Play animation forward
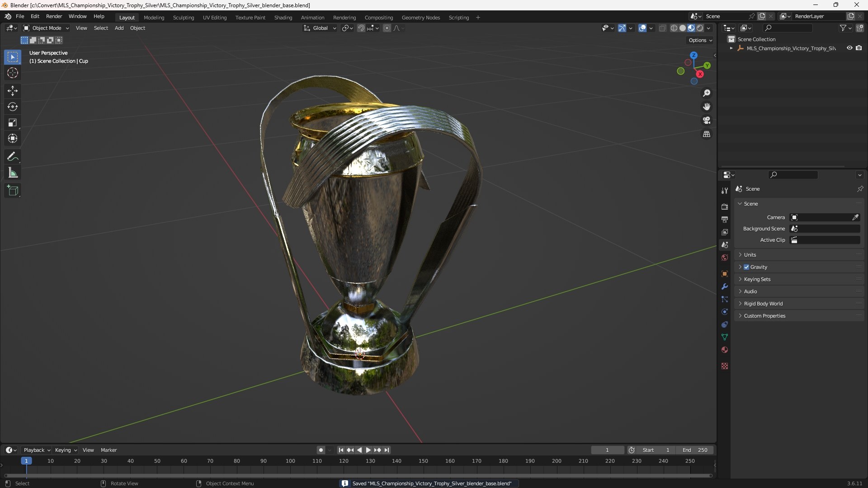868x488 pixels. (368, 450)
